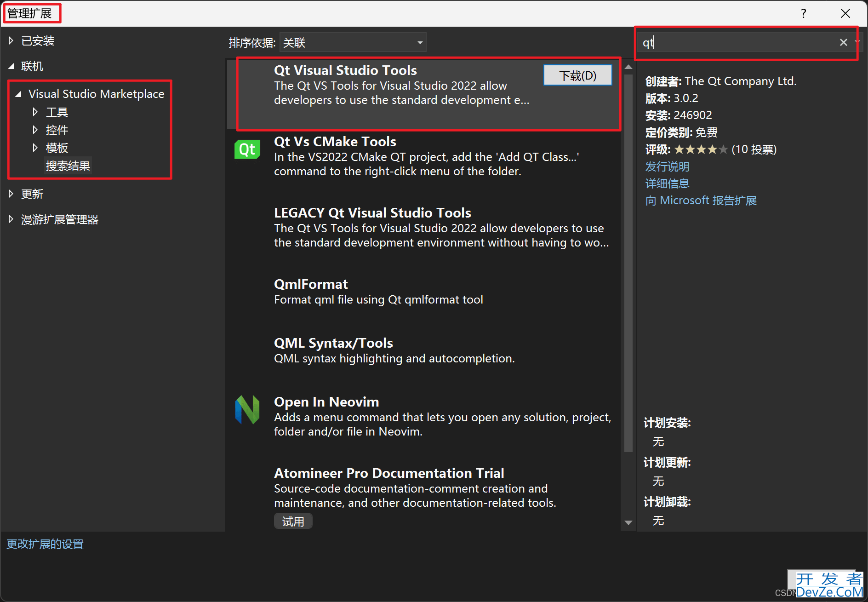This screenshot has height=602, width=868.
Task: Select 搜索结果 in the tree
Action: tap(68, 166)
